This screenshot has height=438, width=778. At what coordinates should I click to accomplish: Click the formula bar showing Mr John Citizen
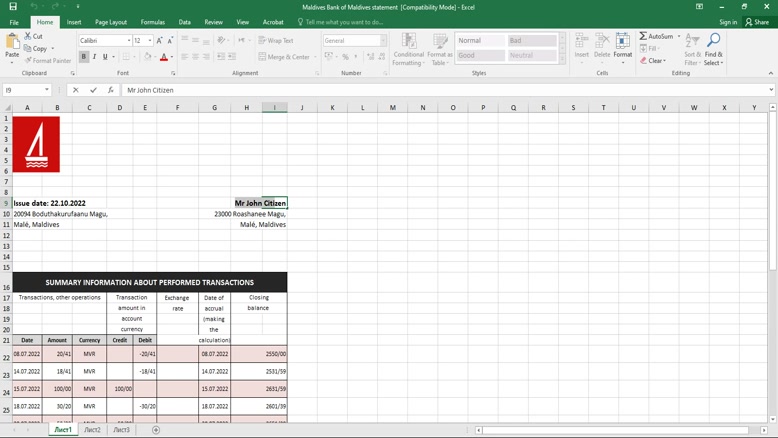[440, 90]
